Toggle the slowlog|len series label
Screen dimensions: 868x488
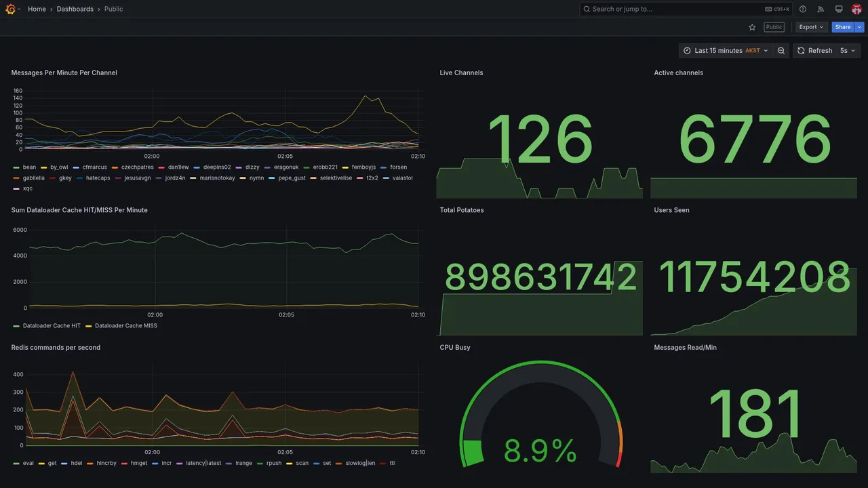[360, 464]
